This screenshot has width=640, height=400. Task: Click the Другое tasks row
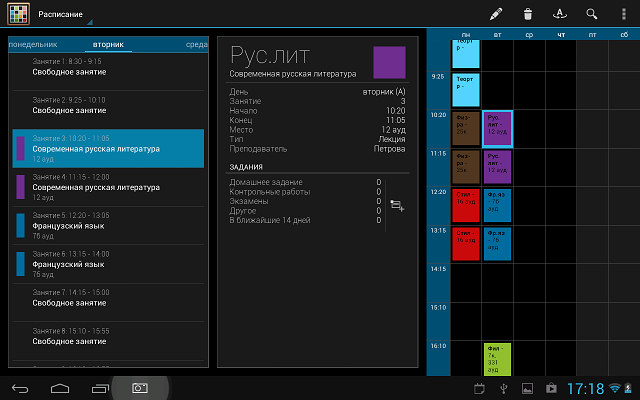pos(305,211)
